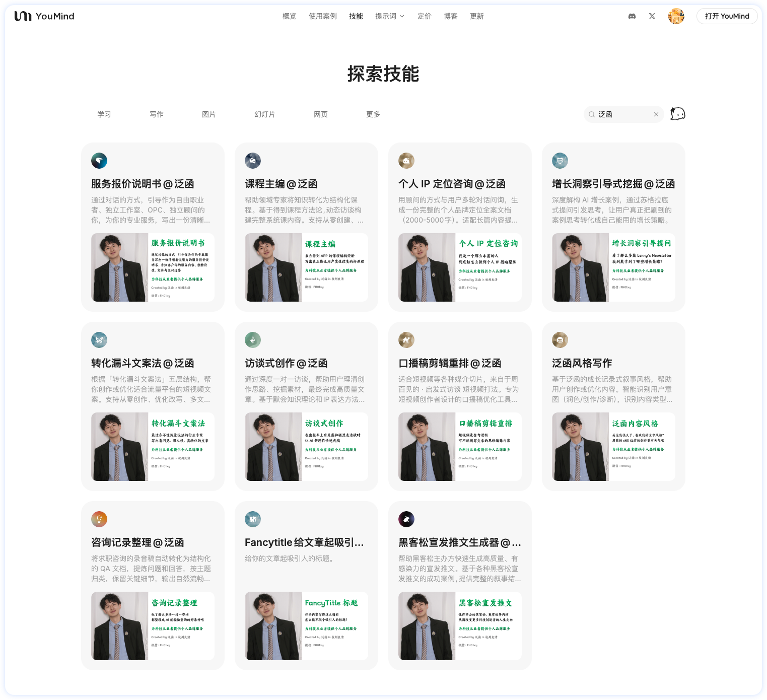Screen dimensions: 767x700
Task: Open the X (Twitter) icon link
Action: (x=652, y=16)
